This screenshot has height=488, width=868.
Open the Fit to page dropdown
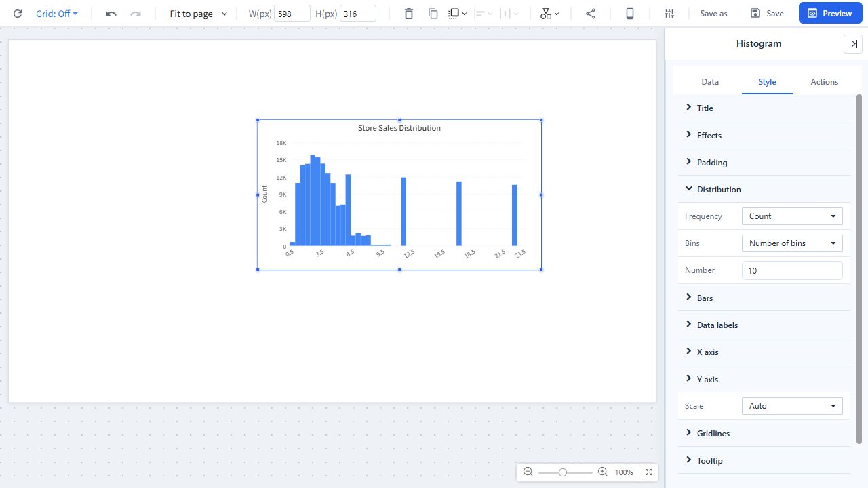199,14
